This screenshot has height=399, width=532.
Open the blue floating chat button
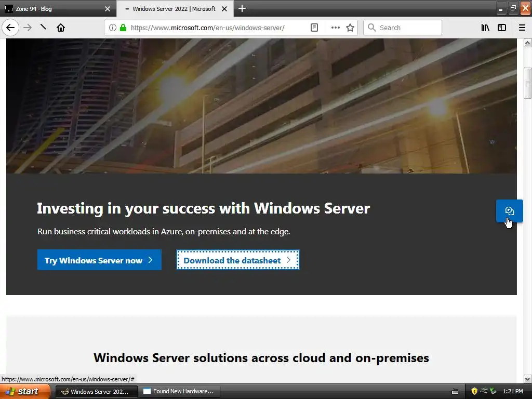tap(509, 211)
